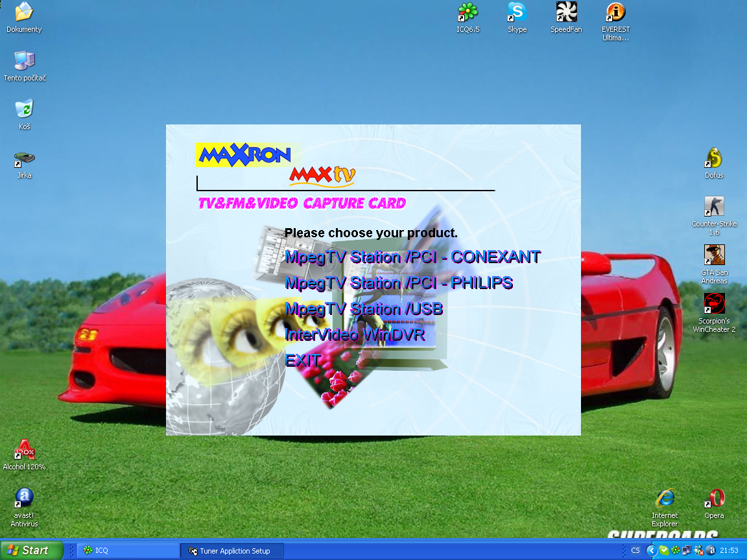Click the Skype tray status icon
This screenshot has height=560, width=747.
[663, 550]
